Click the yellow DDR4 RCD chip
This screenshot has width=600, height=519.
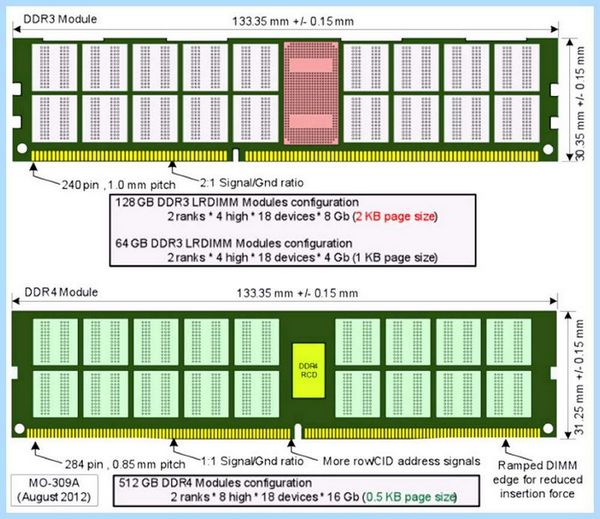pos(308,370)
